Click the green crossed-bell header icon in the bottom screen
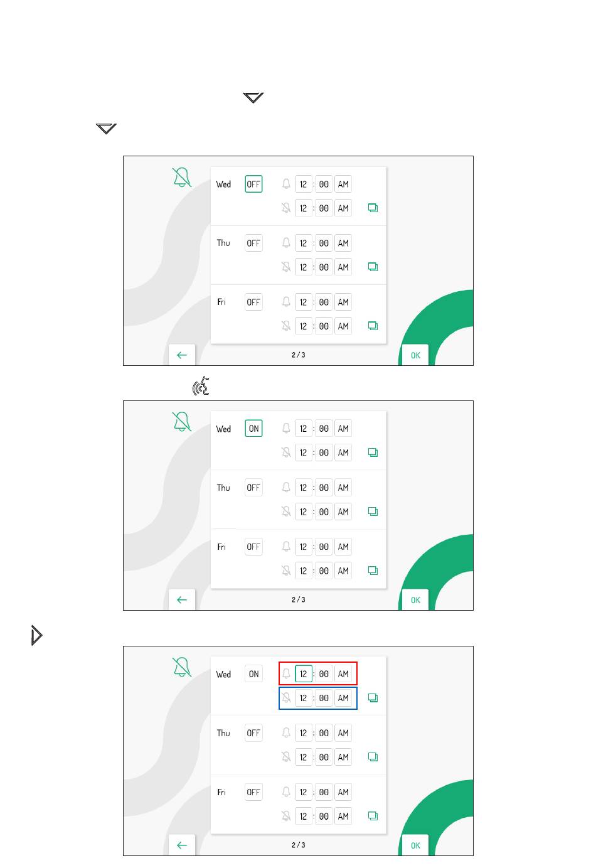 click(181, 667)
